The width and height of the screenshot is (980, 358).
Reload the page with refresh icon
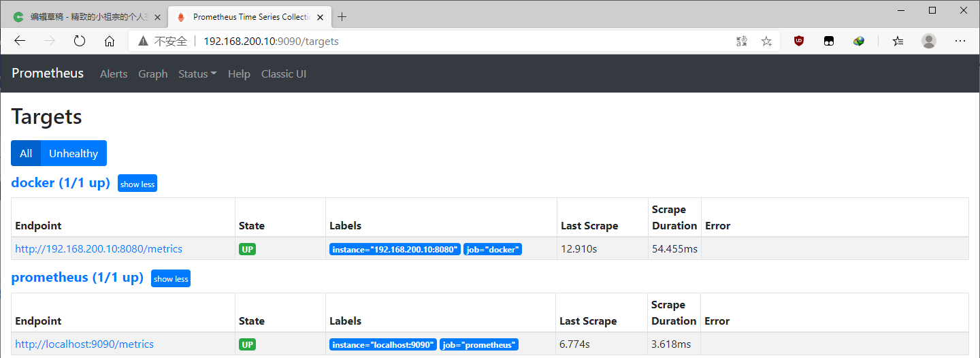(80, 41)
